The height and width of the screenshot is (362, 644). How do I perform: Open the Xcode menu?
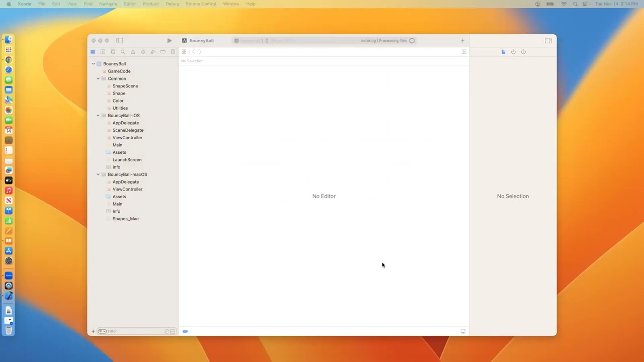coord(25,4)
